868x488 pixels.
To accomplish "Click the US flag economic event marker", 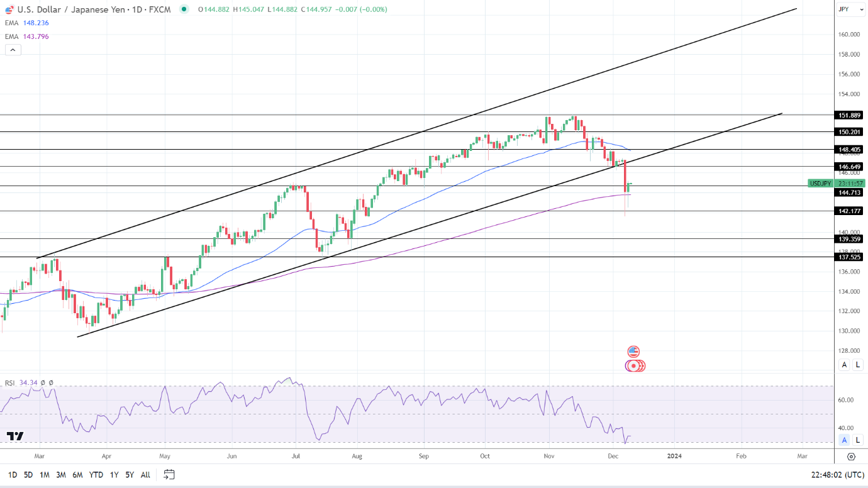I will [633, 352].
